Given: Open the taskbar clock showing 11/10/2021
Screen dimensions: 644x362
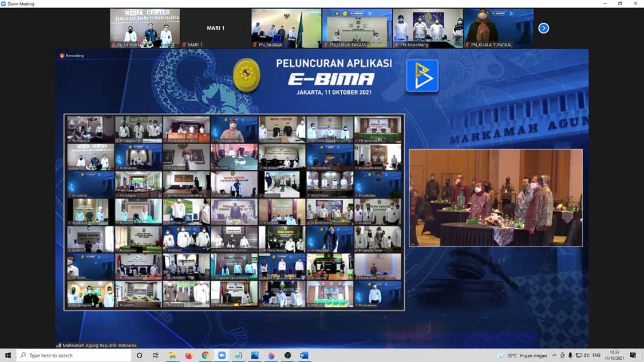Looking at the screenshot, I should tap(614, 356).
